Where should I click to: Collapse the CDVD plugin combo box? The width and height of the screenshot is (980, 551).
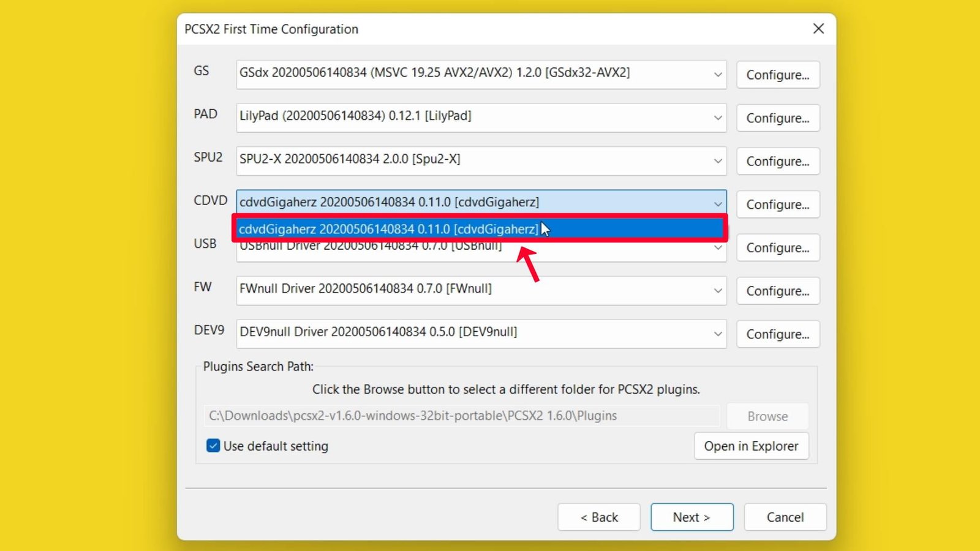(481, 203)
